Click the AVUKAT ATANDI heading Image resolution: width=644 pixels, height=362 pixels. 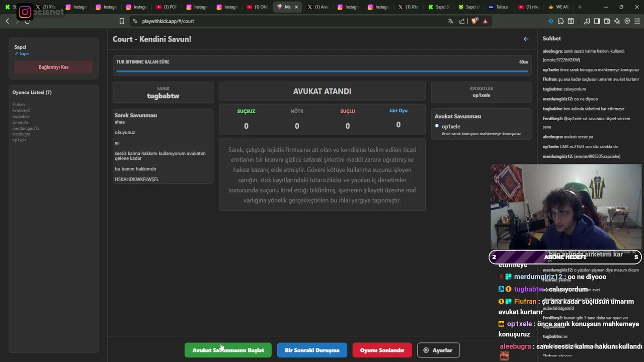(322, 92)
